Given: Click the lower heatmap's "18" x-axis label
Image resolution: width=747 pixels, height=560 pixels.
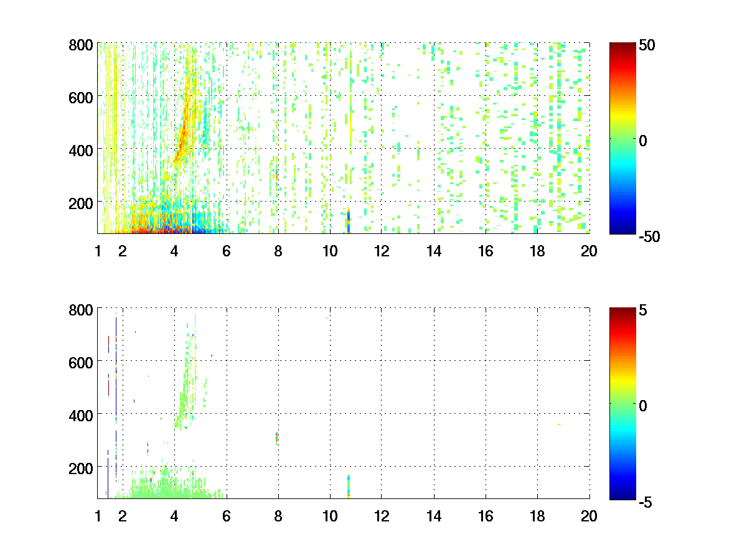Looking at the screenshot, I should coord(537,516).
